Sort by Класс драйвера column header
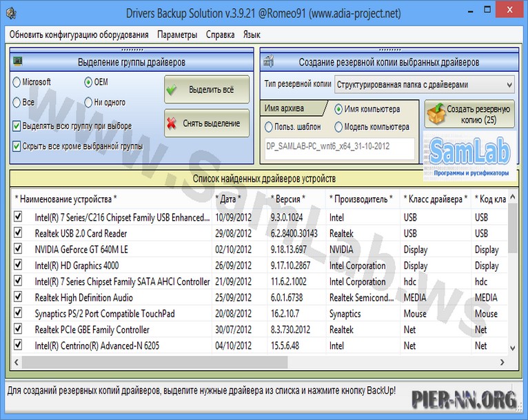This screenshot has width=528, height=420. point(436,199)
